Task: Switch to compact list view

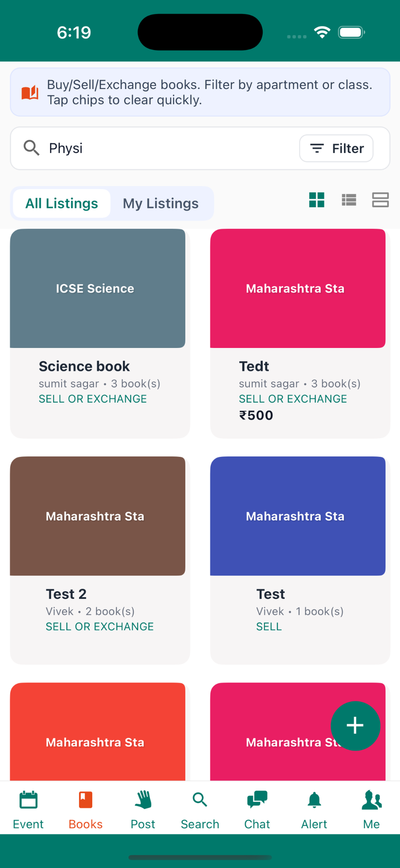Action: (349, 200)
